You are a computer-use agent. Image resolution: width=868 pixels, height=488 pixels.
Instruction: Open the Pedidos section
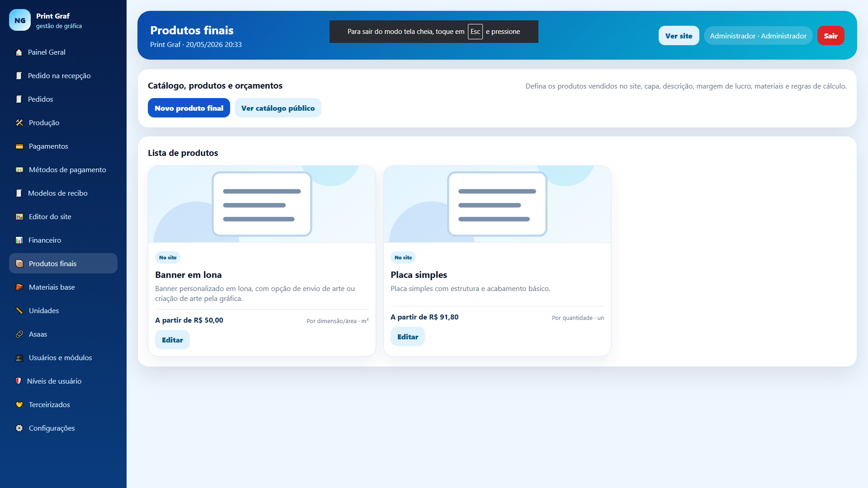pos(63,99)
